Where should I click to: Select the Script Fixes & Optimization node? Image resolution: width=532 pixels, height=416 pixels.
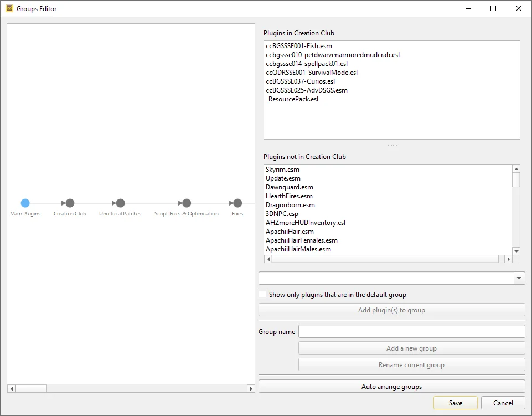pyautogui.click(x=187, y=203)
